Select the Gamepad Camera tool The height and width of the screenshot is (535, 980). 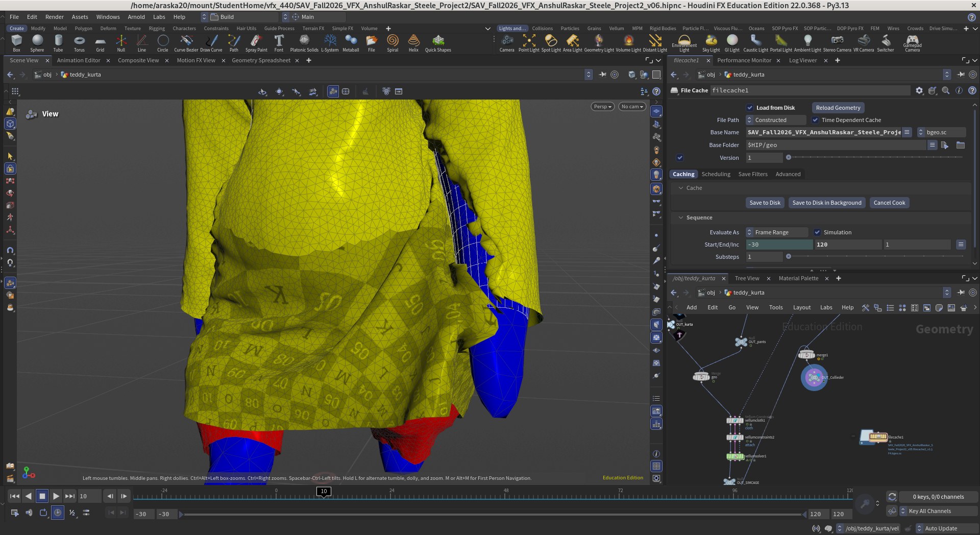point(912,43)
